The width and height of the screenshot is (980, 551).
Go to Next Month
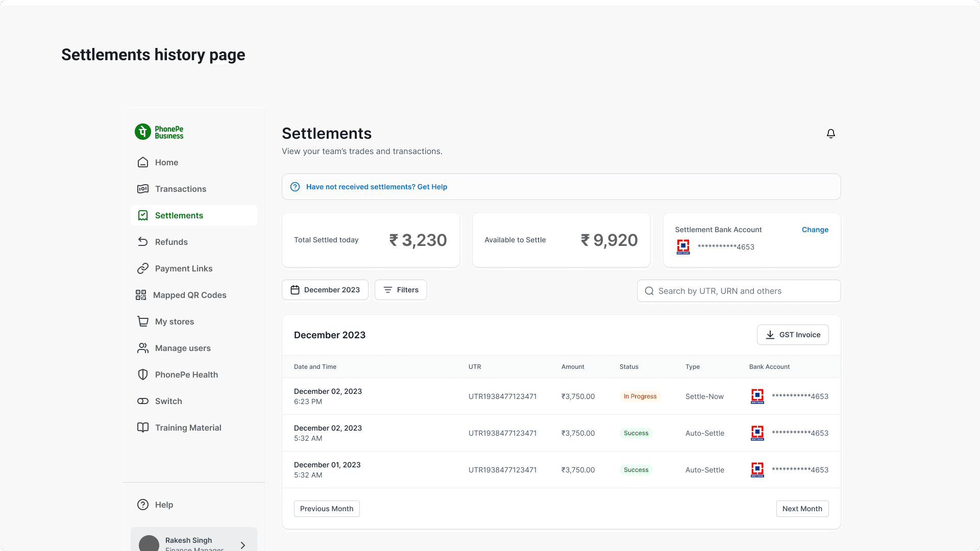point(802,509)
